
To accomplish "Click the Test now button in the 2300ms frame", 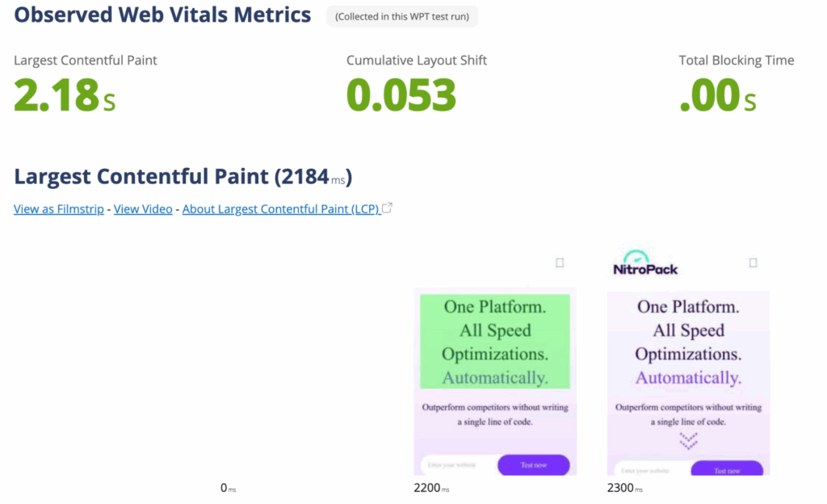I will [728, 469].
